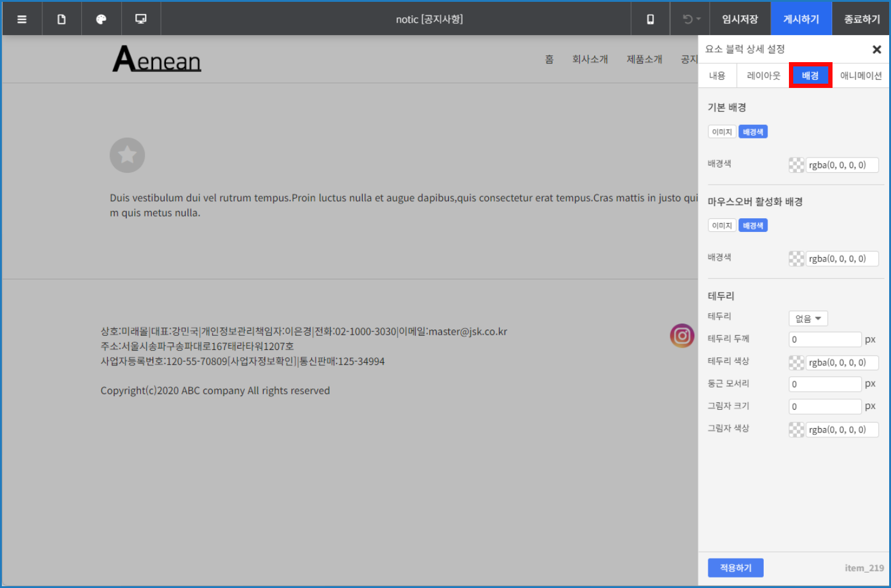This screenshot has width=891, height=588.
Task: Select 이미지 option under 기본 배경
Action: [x=722, y=132]
